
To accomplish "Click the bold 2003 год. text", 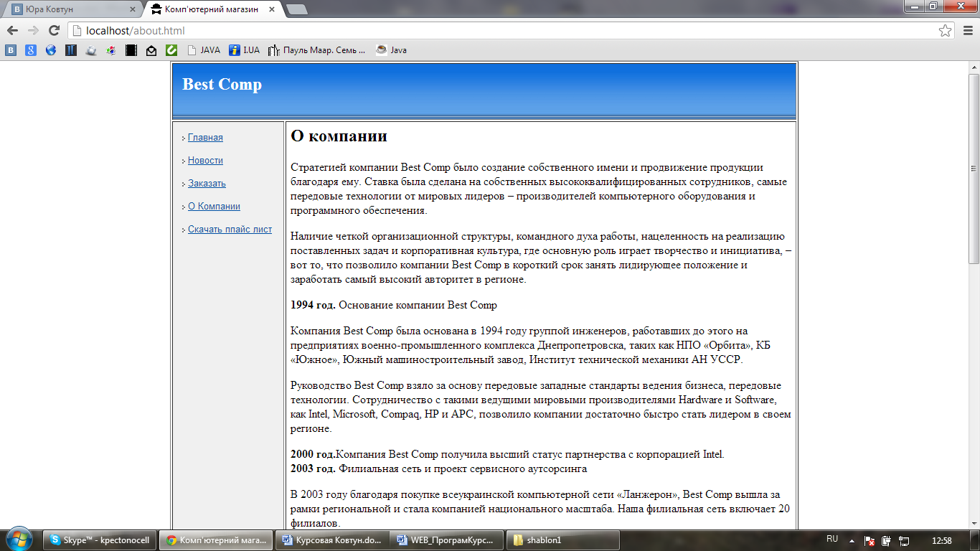I will [x=313, y=468].
